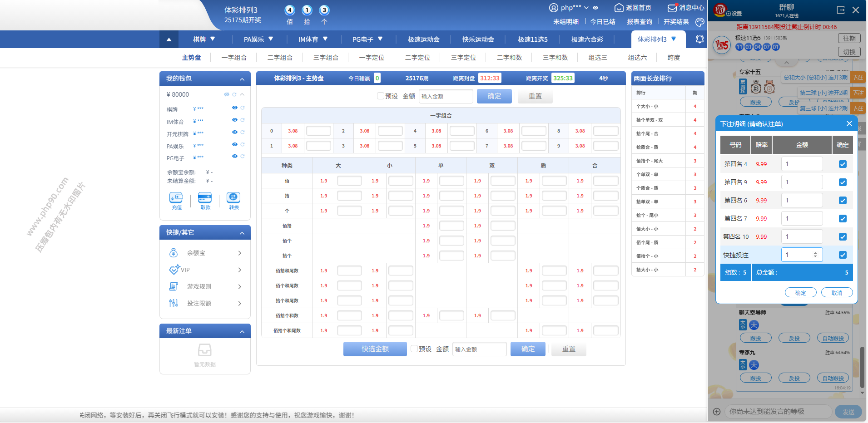Open the notification bell icon
This screenshot has height=423, width=868.
pyautogui.click(x=699, y=39)
